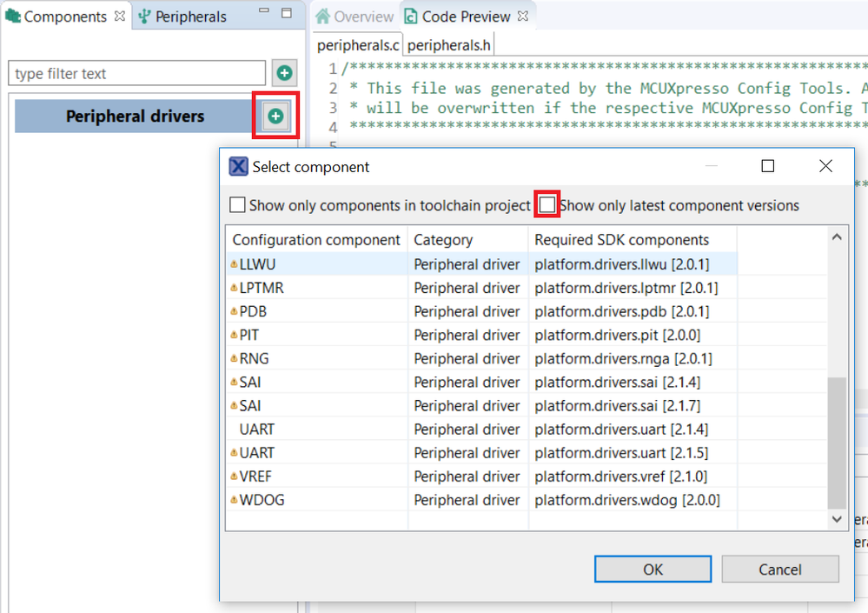
Task: Open the Overview tab
Action: coord(354,17)
